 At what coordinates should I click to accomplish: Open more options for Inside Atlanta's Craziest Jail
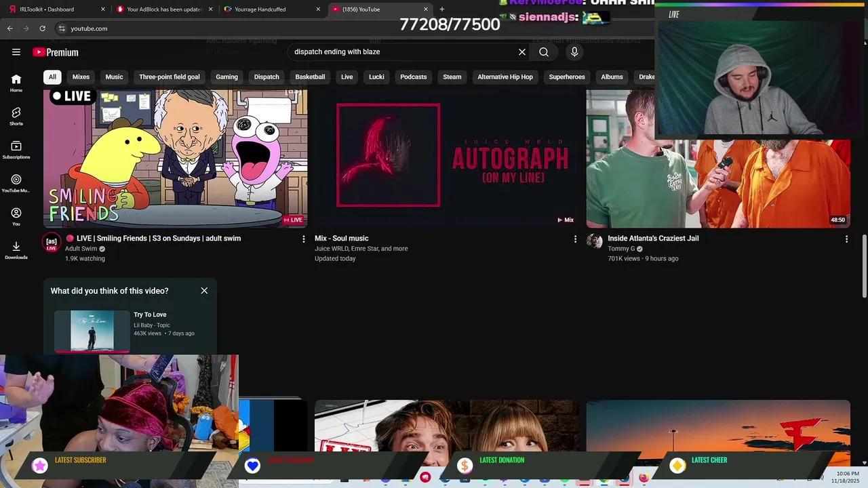846,239
